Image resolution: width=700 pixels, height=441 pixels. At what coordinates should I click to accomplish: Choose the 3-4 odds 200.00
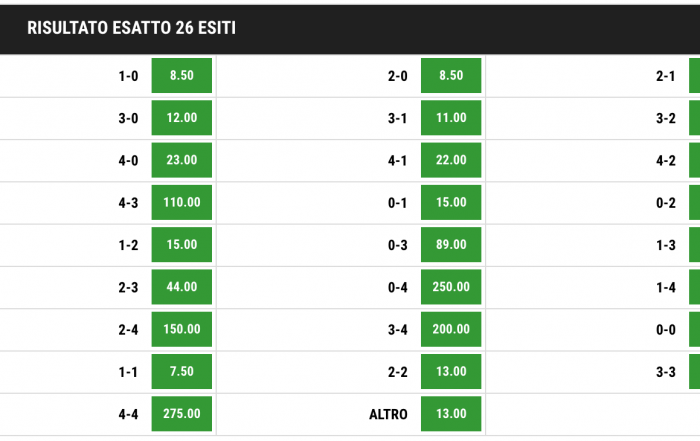point(451,329)
